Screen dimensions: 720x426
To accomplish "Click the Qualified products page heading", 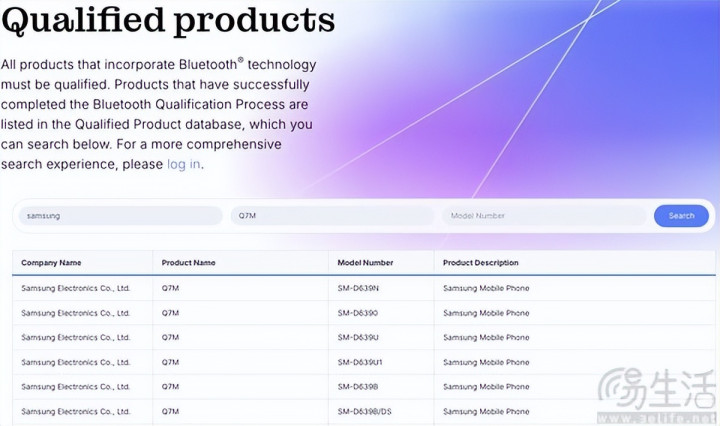I will (168, 20).
